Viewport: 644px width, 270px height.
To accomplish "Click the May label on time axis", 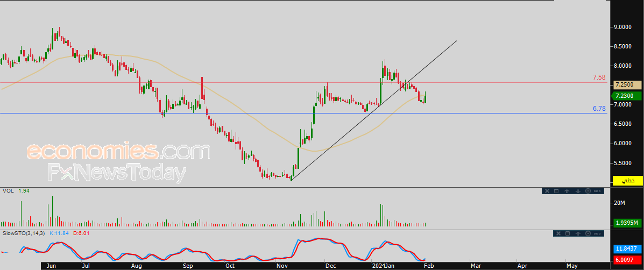I will pos(572,266).
